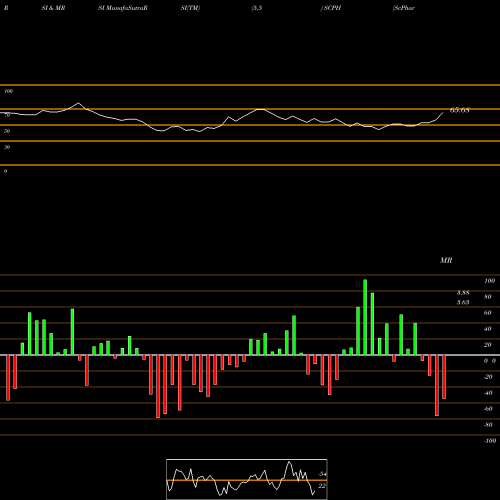500x500 pixels.
Task: Click the RSI line's peak near left side
Action: click(x=78, y=103)
